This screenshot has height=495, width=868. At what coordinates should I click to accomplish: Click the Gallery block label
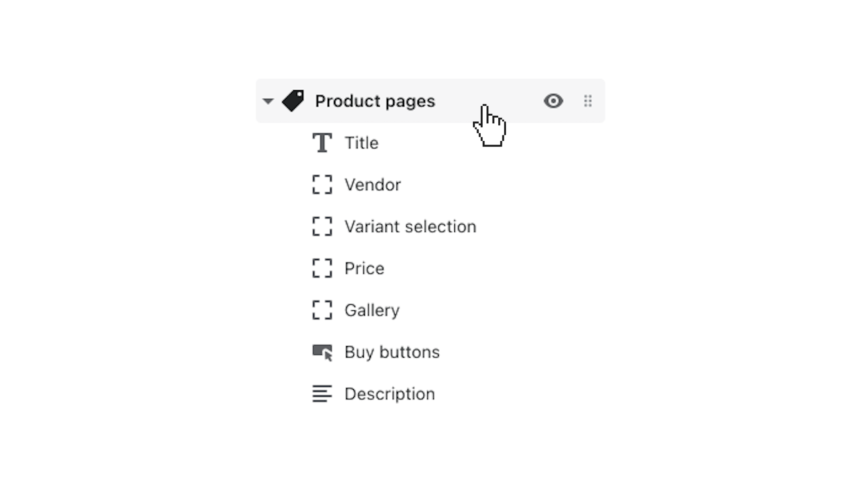pos(372,310)
